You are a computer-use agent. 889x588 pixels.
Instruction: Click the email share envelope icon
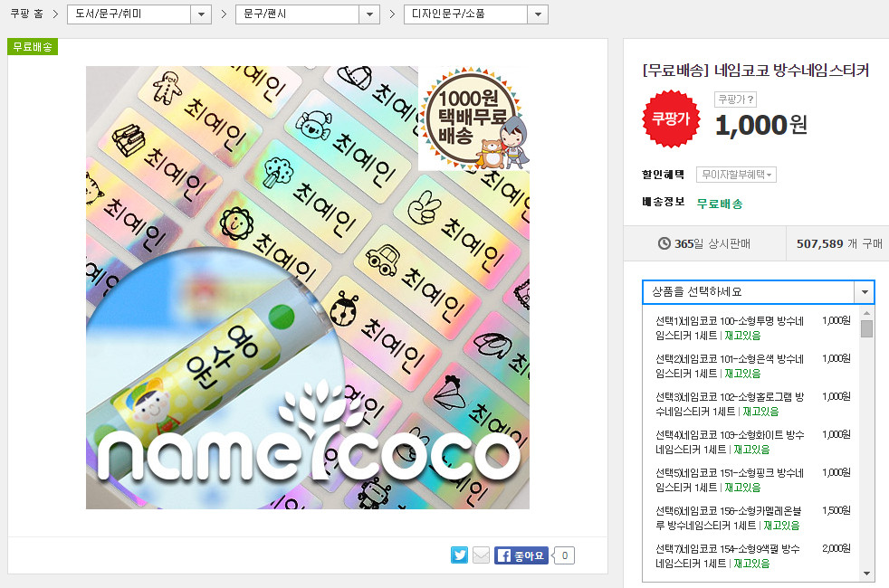(x=481, y=555)
